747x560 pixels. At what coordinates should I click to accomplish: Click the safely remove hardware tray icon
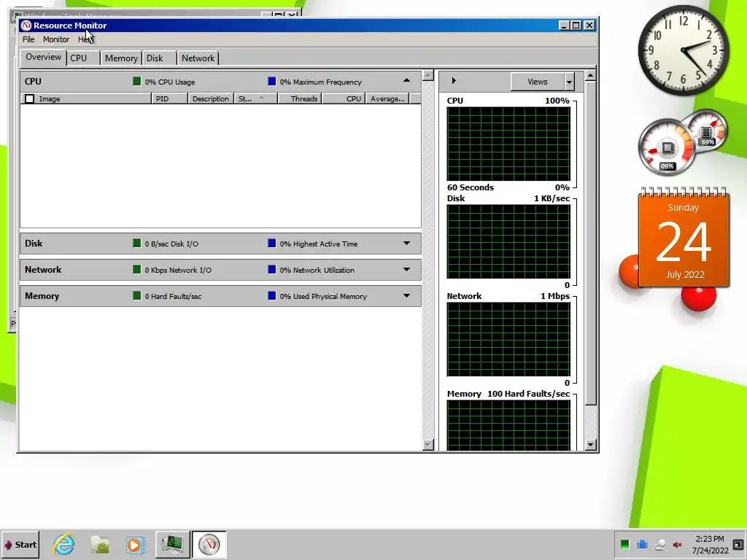(x=659, y=544)
